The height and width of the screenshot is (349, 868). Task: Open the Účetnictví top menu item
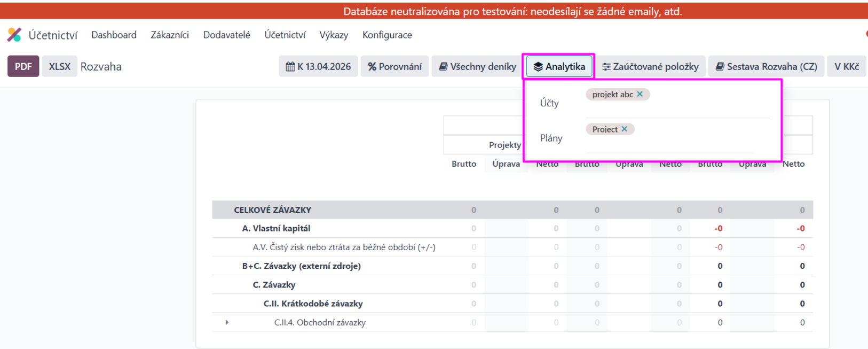[285, 35]
